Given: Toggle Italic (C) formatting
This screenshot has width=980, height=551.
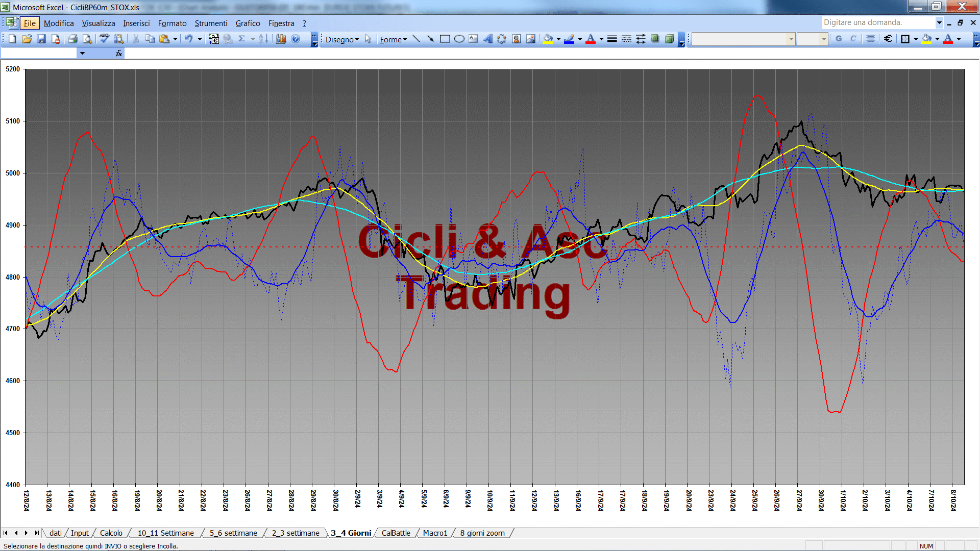Looking at the screenshot, I should [x=853, y=39].
